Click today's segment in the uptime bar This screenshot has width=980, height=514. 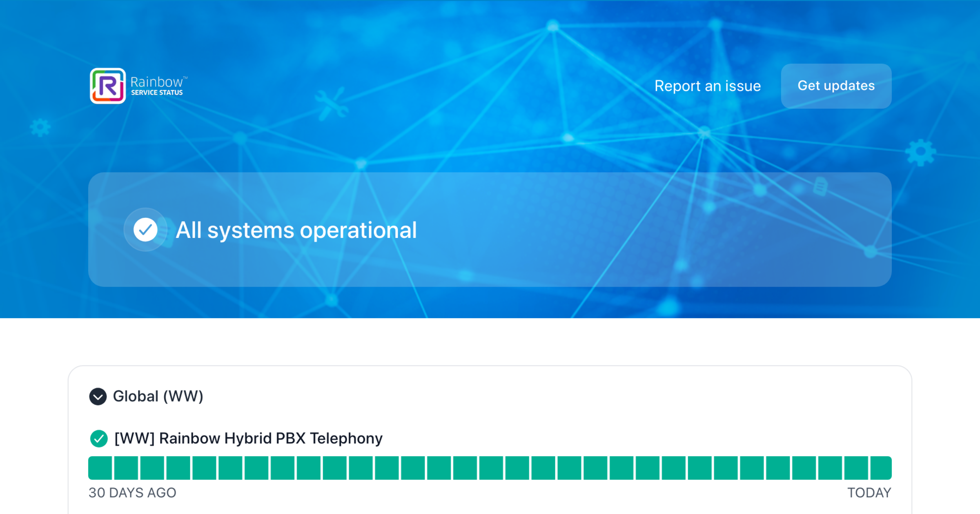tap(881, 468)
